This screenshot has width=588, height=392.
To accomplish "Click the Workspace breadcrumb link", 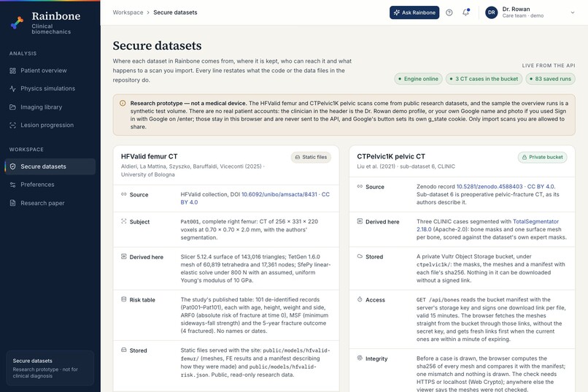I will click(x=128, y=12).
